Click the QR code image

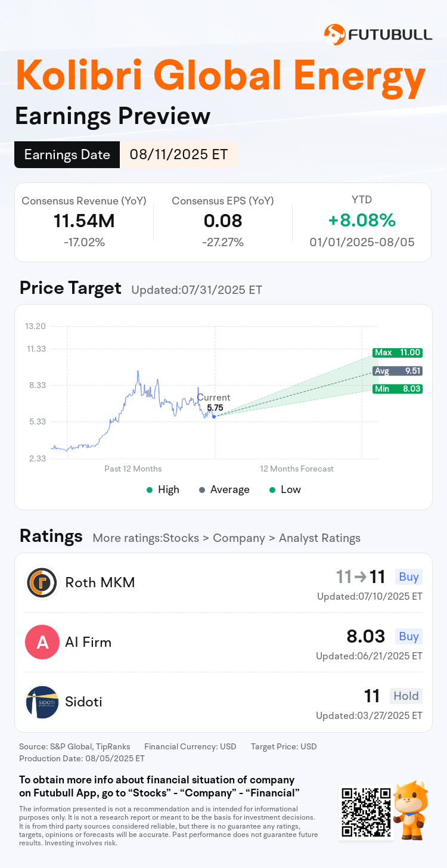tap(366, 812)
